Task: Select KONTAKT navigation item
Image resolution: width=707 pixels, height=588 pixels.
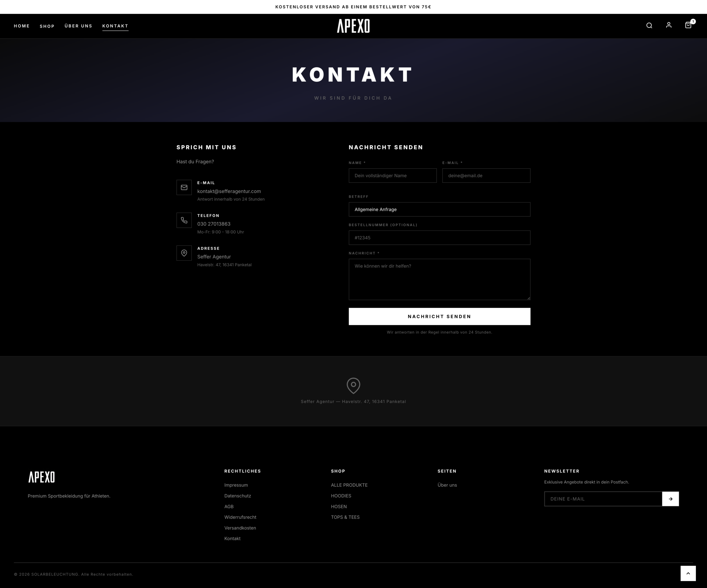Action: [115, 26]
